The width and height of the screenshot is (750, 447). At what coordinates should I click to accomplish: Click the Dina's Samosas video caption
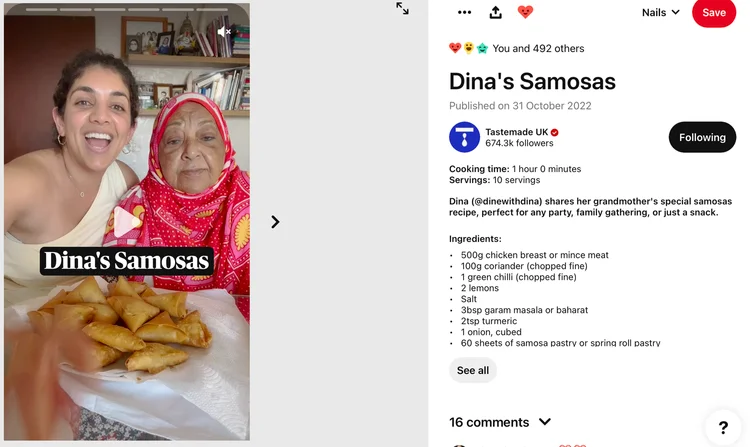point(127,261)
